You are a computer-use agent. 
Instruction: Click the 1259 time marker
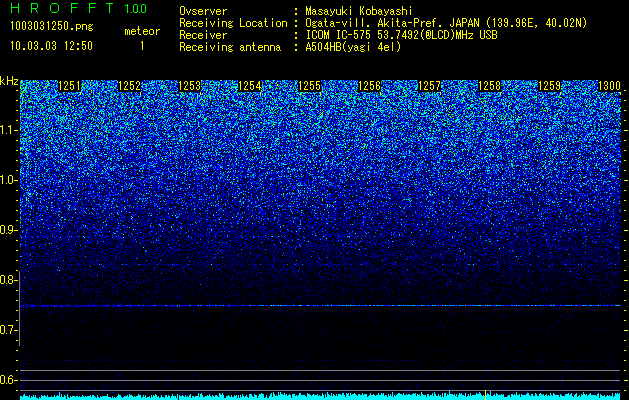point(549,86)
